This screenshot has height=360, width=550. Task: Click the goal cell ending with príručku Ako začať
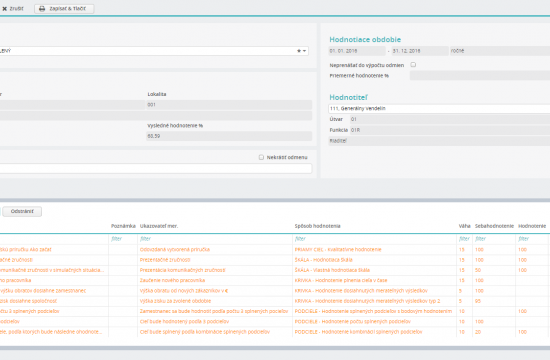pyautogui.click(x=54, y=249)
